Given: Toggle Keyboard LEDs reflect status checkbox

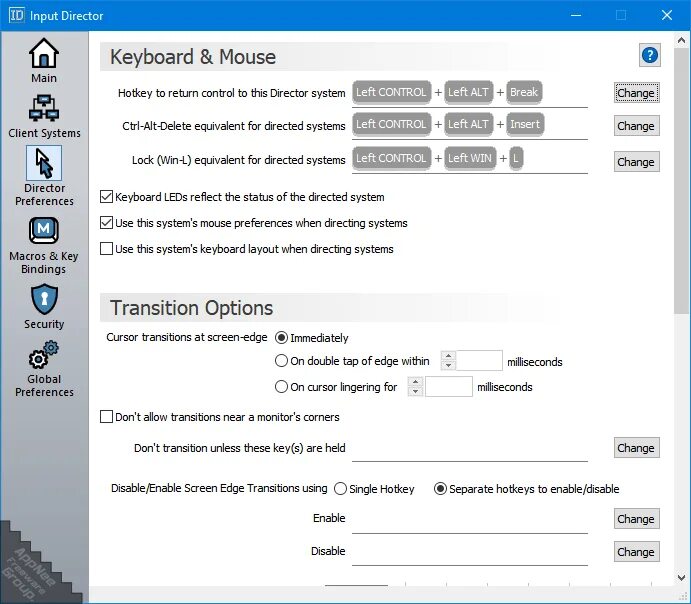Looking at the screenshot, I should [106, 196].
